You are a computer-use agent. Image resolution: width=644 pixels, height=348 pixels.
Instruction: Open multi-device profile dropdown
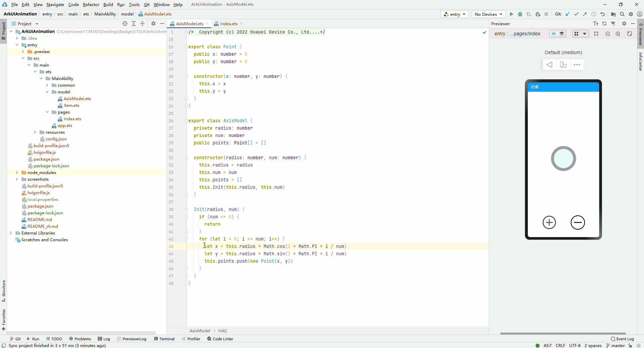click(580, 34)
